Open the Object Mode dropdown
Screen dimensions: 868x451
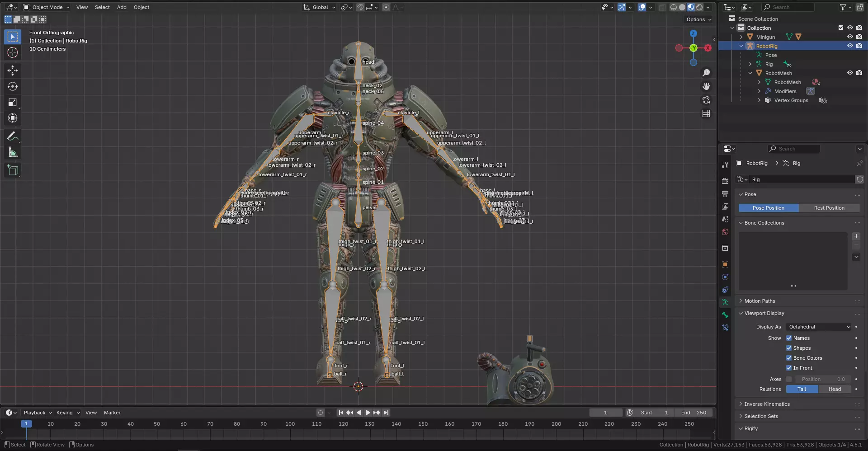46,7
